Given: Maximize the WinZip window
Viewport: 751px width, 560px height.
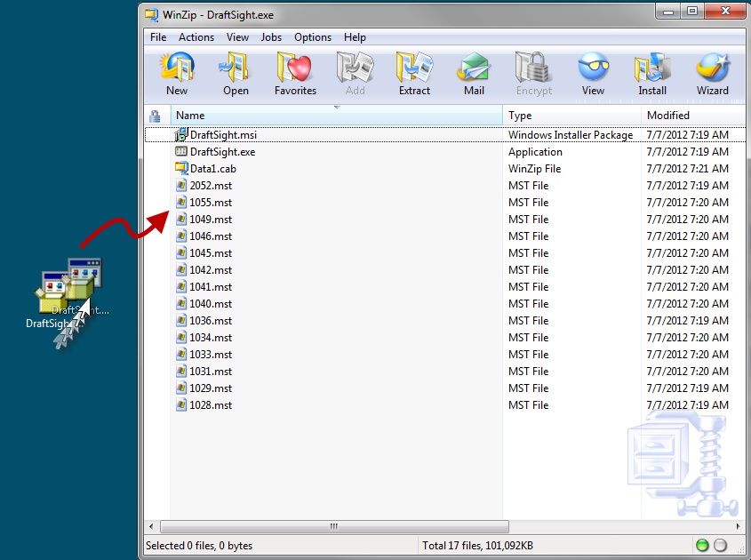Looking at the screenshot, I should [x=692, y=11].
